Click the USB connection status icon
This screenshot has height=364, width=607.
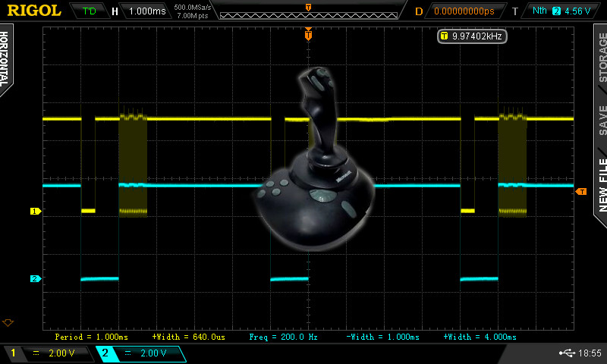[568, 353]
